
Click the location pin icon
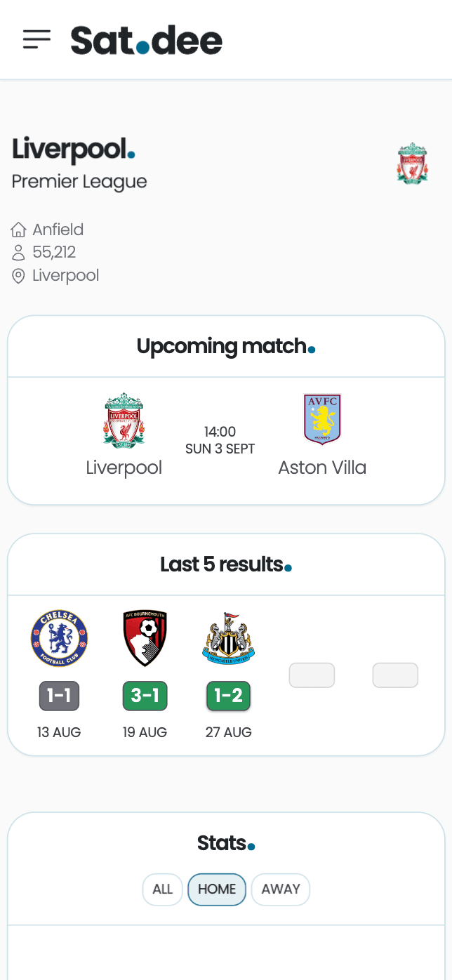click(18, 276)
